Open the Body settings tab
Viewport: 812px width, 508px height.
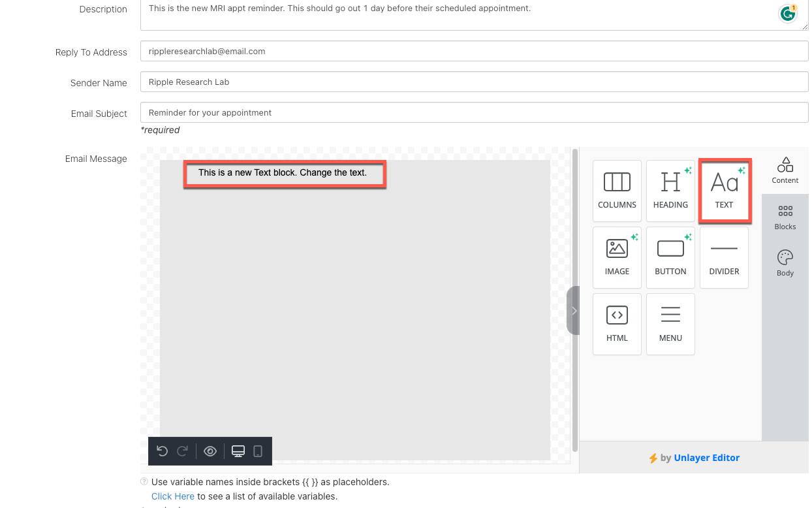click(x=785, y=263)
